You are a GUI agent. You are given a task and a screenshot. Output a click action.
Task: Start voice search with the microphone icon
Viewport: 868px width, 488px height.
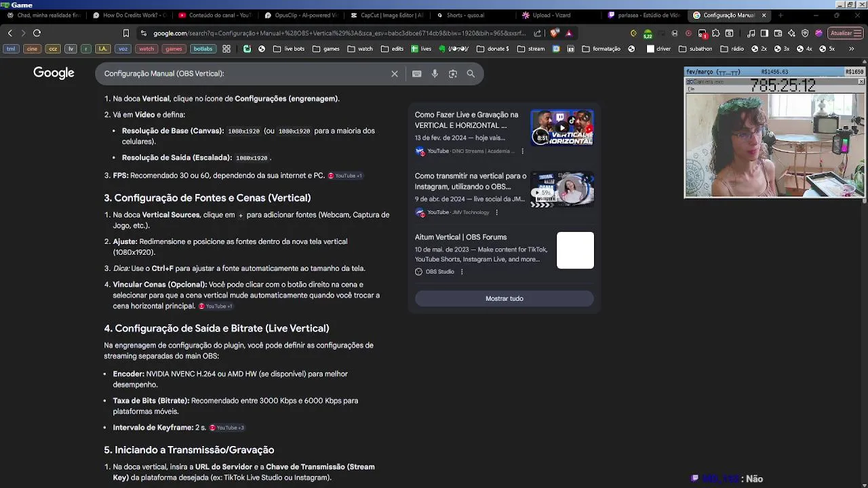(x=435, y=74)
